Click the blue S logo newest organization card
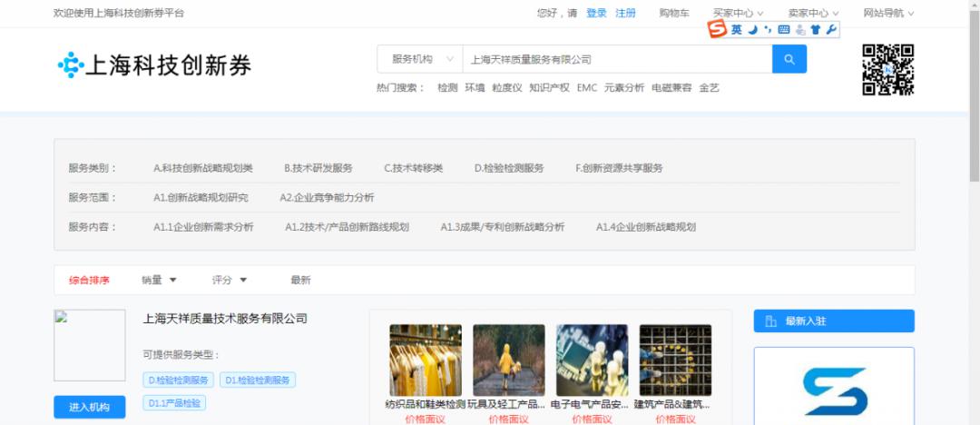 [x=835, y=386]
